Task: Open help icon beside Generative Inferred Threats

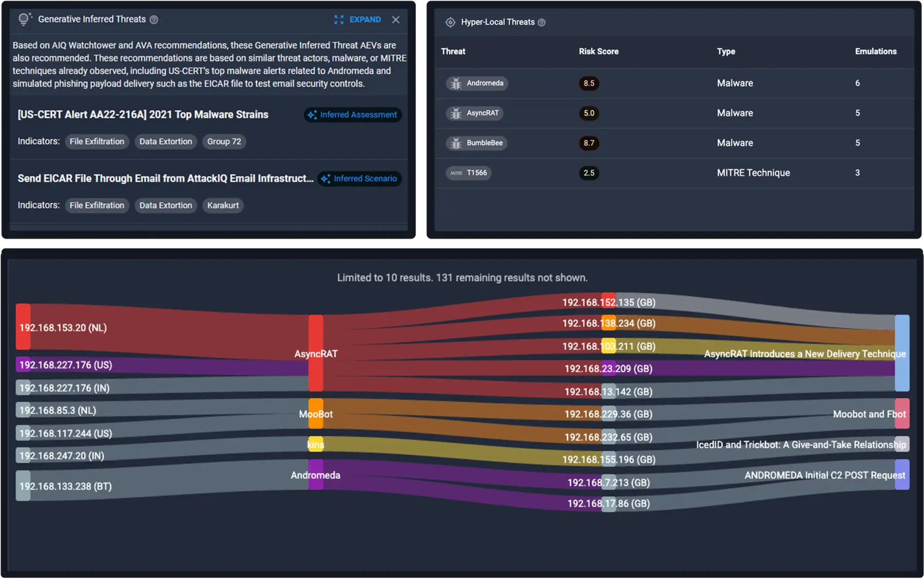Action: 154,20
